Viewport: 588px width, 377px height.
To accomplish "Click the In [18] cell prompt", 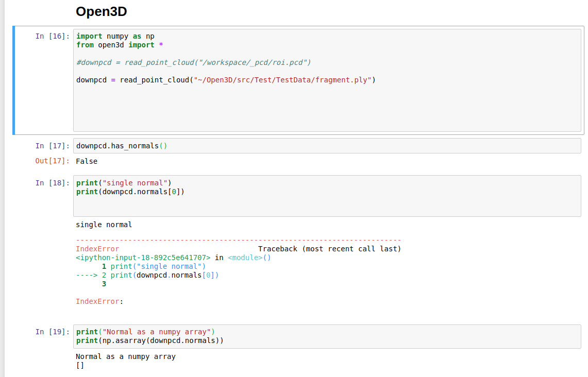I will pos(50,183).
